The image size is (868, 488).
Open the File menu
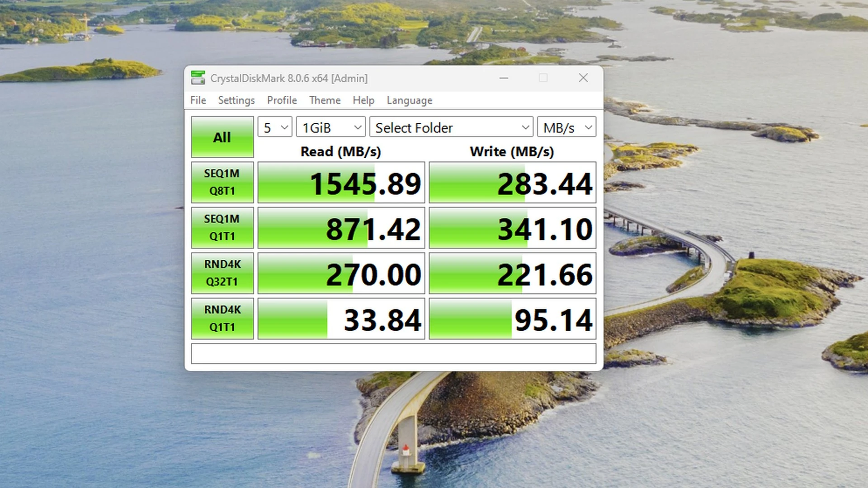coord(198,100)
